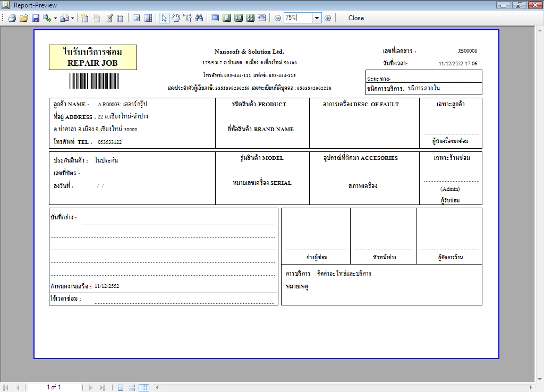
Task: Save the report with the floppy disk icon
Action: [x=35, y=18]
